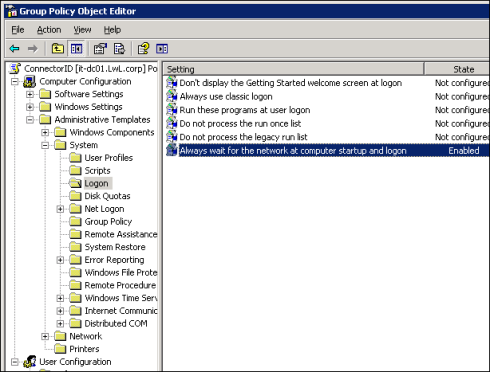Select the Windows File Protection tree item

pyautogui.click(x=121, y=273)
